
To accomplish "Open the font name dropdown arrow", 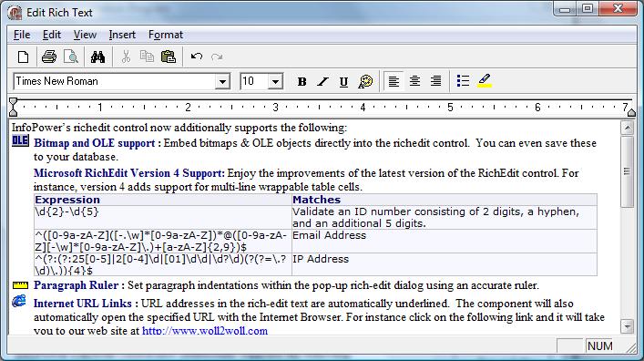I will [222, 81].
